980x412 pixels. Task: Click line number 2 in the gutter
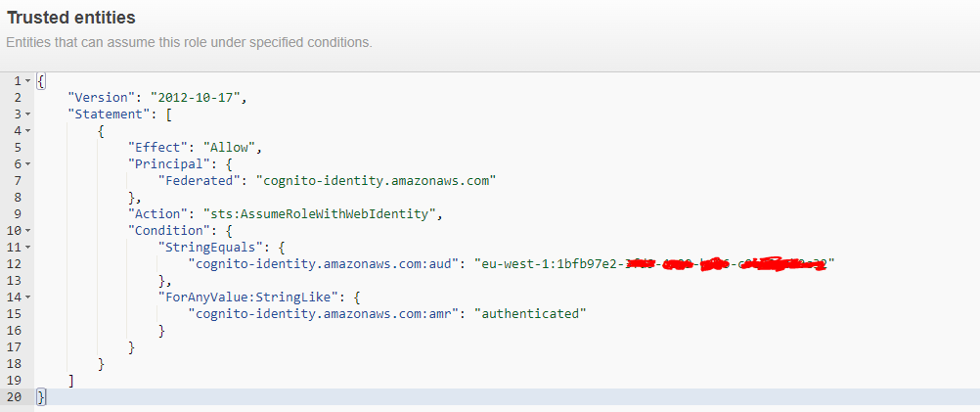[x=18, y=98]
